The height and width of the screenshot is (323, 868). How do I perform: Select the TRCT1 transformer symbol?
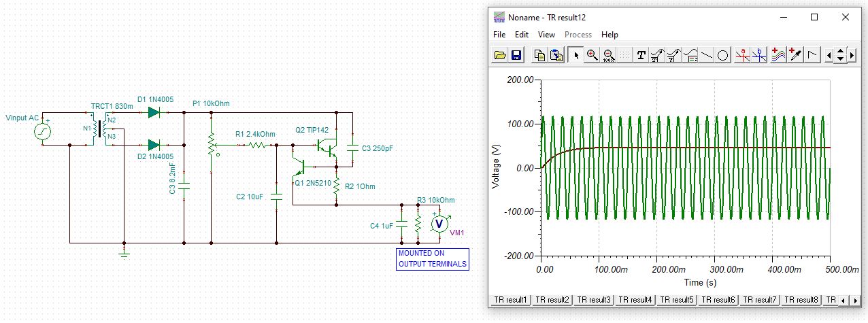click(99, 129)
